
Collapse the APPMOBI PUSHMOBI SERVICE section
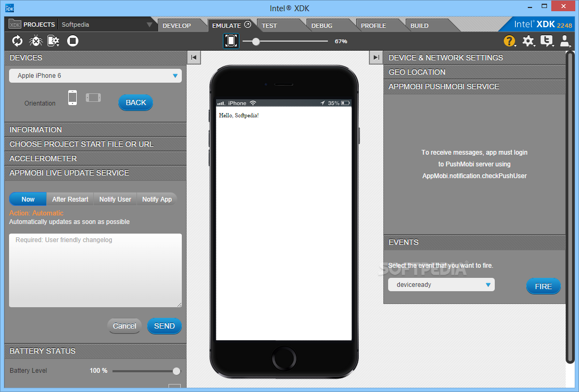click(475, 86)
